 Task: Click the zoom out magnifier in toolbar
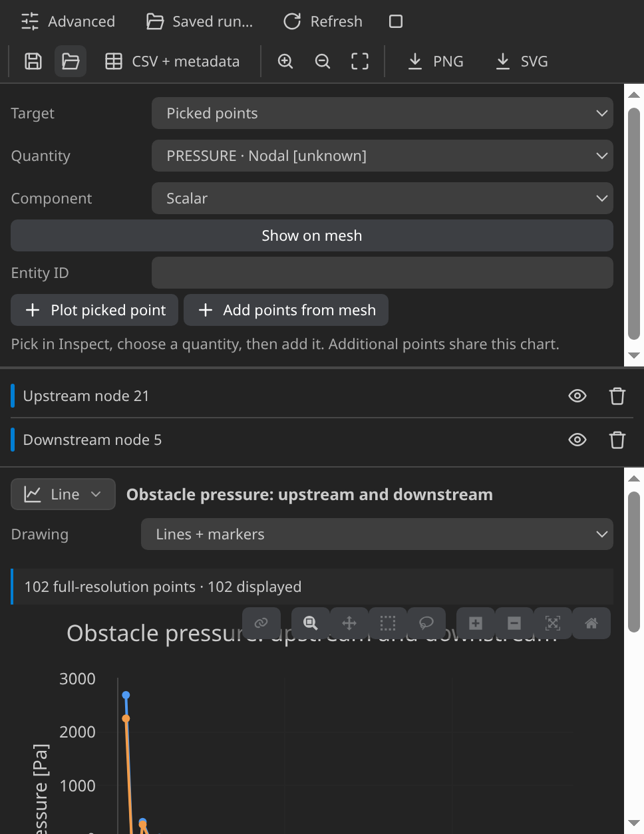[323, 61]
